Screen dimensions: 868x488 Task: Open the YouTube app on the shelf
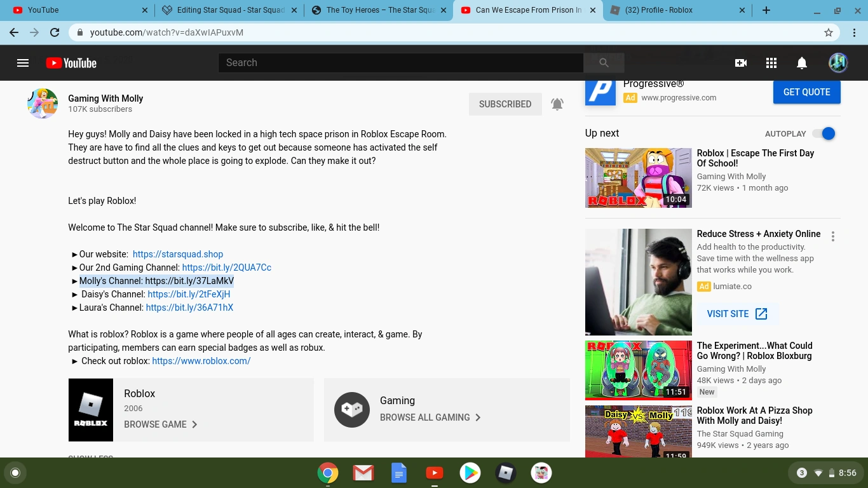[x=435, y=473]
